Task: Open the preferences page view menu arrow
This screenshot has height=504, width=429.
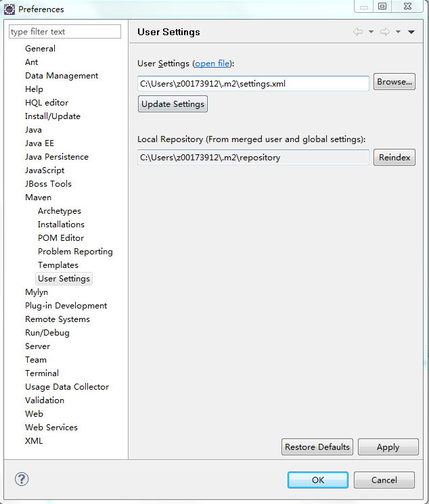Action: coord(411,32)
